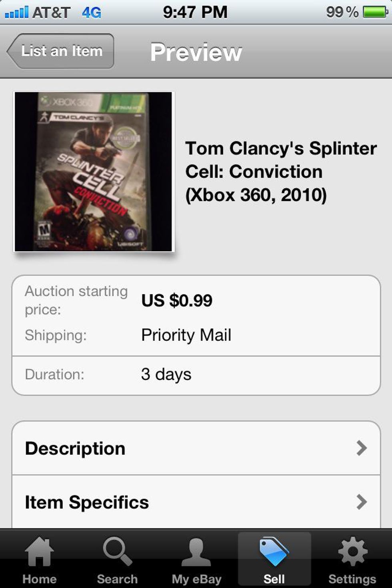Tap the 4G network indicator
The image size is (392, 588).
(92, 12)
